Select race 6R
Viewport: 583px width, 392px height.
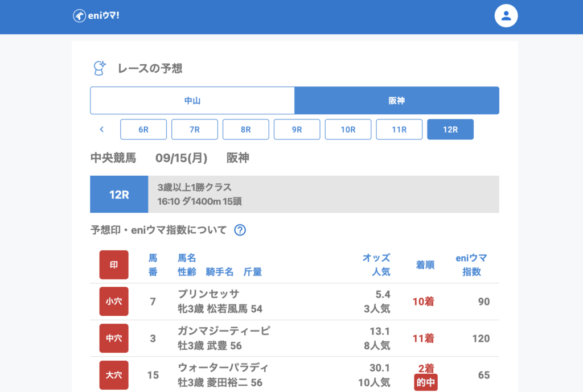pyautogui.click(x=143, y=129)
